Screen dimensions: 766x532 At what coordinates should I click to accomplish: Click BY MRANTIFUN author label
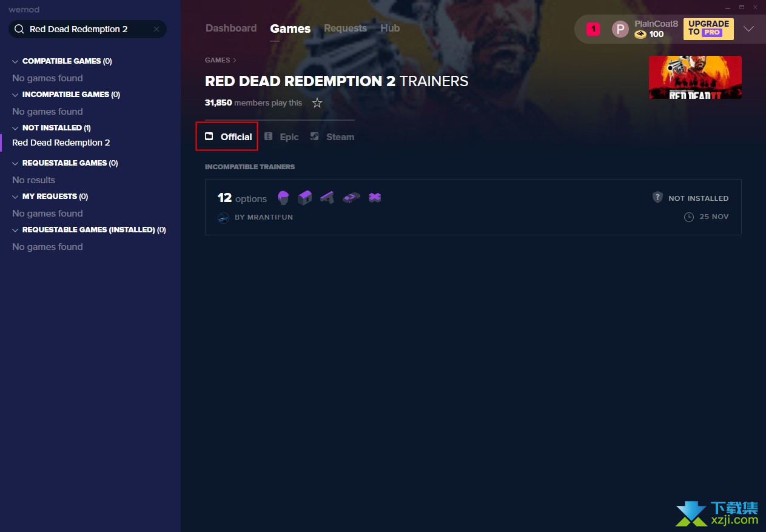click(x=264, y=217)
